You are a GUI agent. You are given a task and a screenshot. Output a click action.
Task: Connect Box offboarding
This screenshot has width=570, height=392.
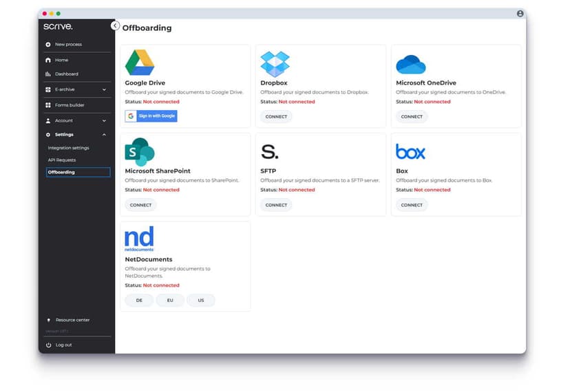[x=412, y=205]
